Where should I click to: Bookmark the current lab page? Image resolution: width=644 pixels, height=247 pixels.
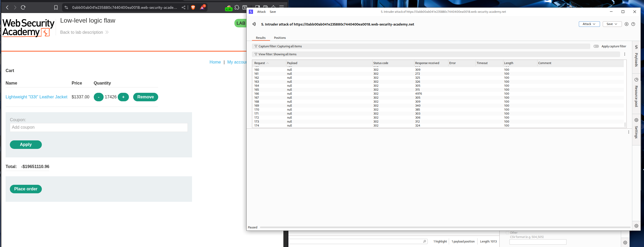56,7
